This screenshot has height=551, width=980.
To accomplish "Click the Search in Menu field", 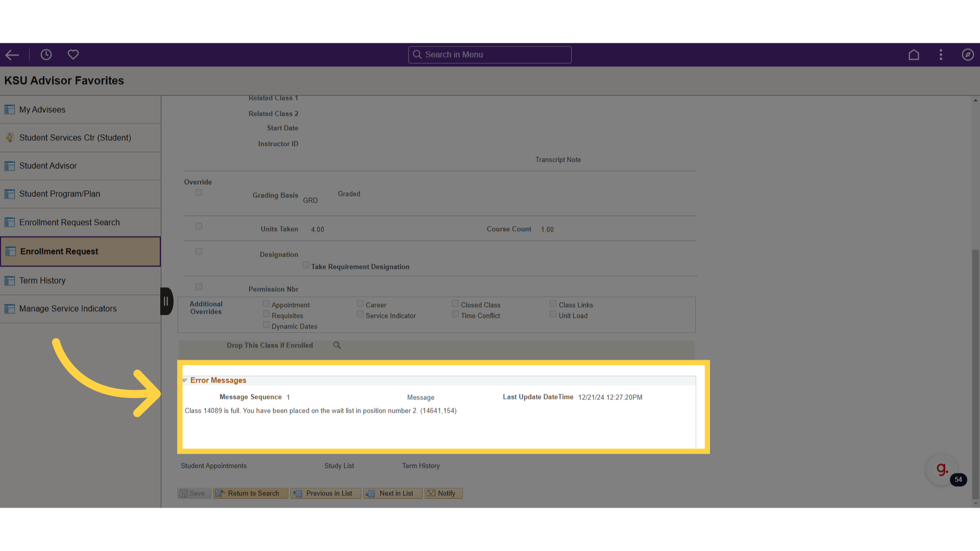I will pyautogui.click(x=489, y=55).
